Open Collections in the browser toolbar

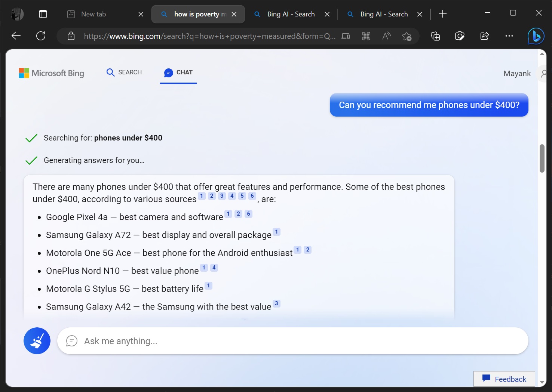tap(435, 36)
